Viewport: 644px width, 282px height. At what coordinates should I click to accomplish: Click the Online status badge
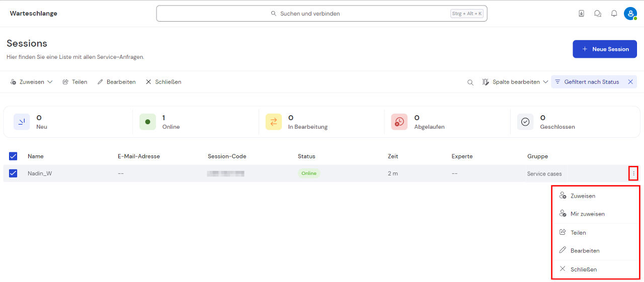pos(309,173)
